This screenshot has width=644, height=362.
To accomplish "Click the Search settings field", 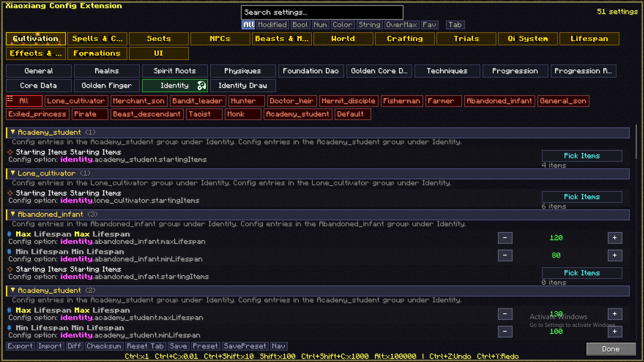I will point(322,12).
